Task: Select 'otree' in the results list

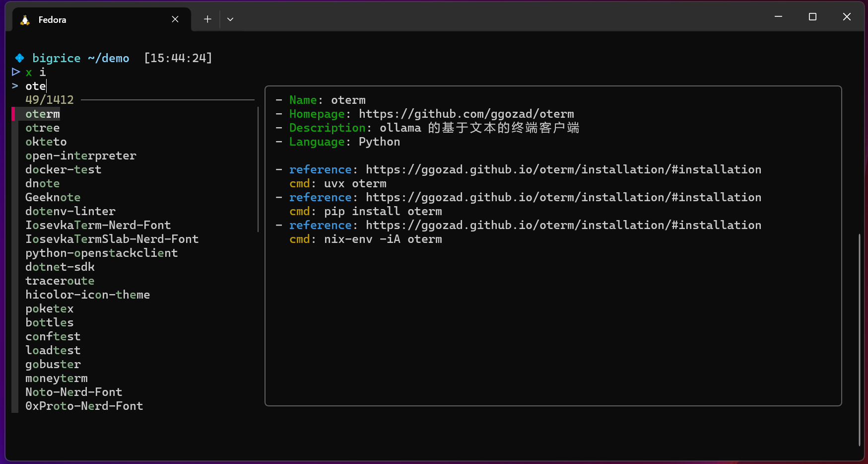Action: pos(43,128)
